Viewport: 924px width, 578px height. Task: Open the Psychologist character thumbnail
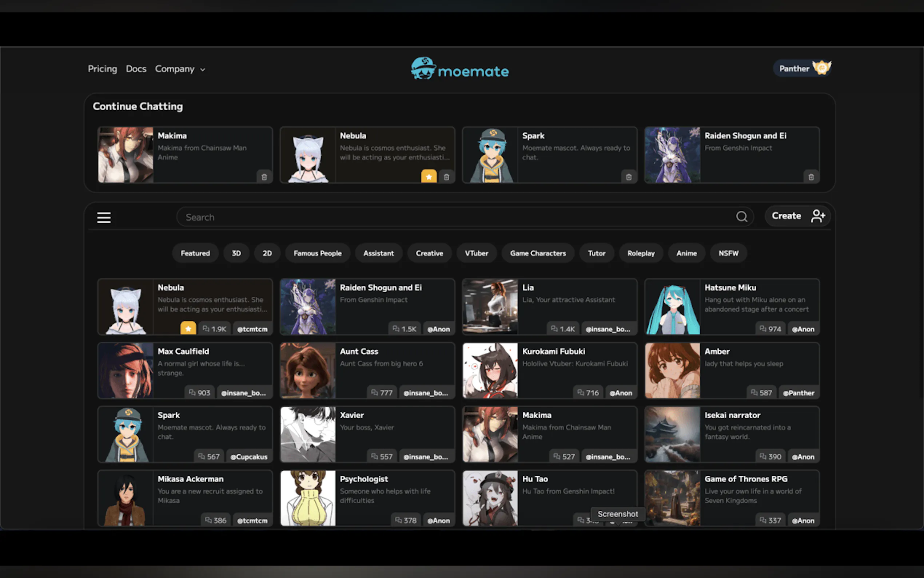tap(308, 498)
